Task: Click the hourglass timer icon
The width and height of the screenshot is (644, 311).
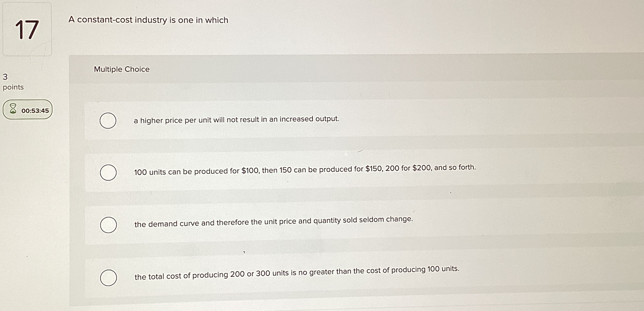Action: (x=12, y=109)
